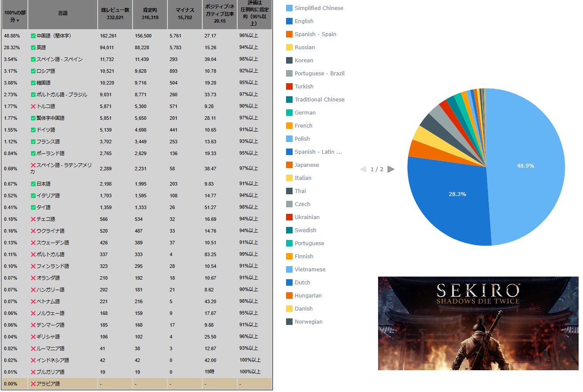This screenshot has height=392, width=583.
Task: Click the 肯定的 column header
Action: 150,14
